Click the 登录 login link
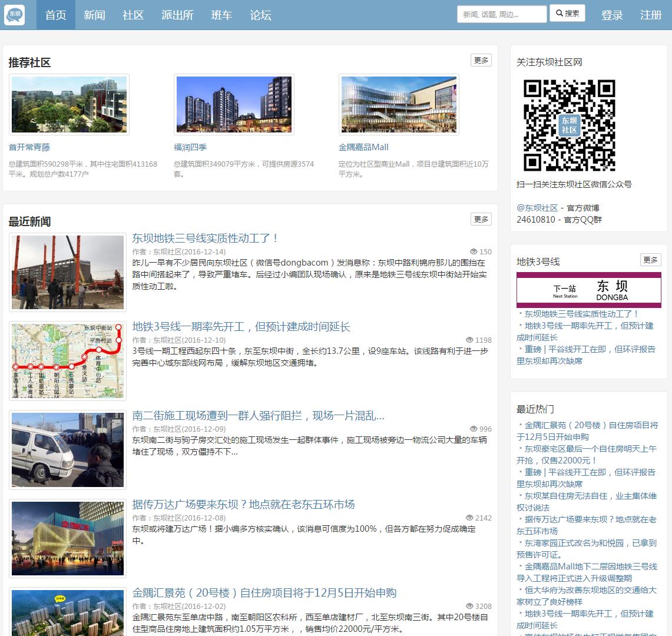 point(612,15)
